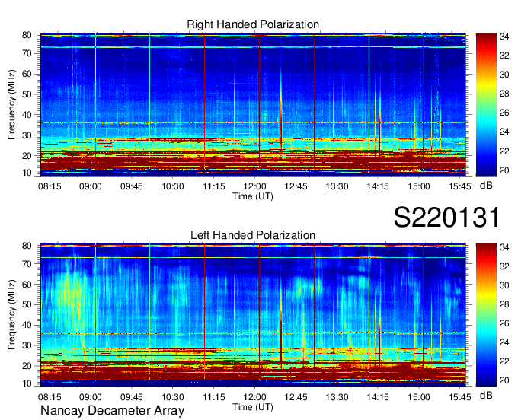Click the Right Handed plot's "Frequency (MHz)" label
The width and height of the screenshot is (518, 420).
click(x=11, y=104)
